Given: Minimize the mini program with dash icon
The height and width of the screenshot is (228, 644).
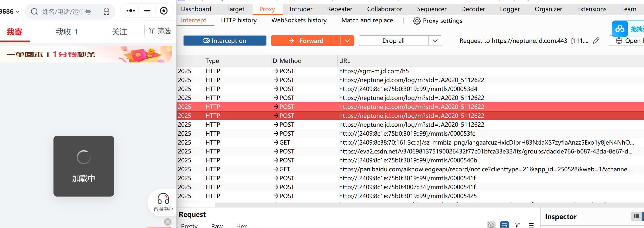Looking at the screenshot, I should (x=147, y=11).
